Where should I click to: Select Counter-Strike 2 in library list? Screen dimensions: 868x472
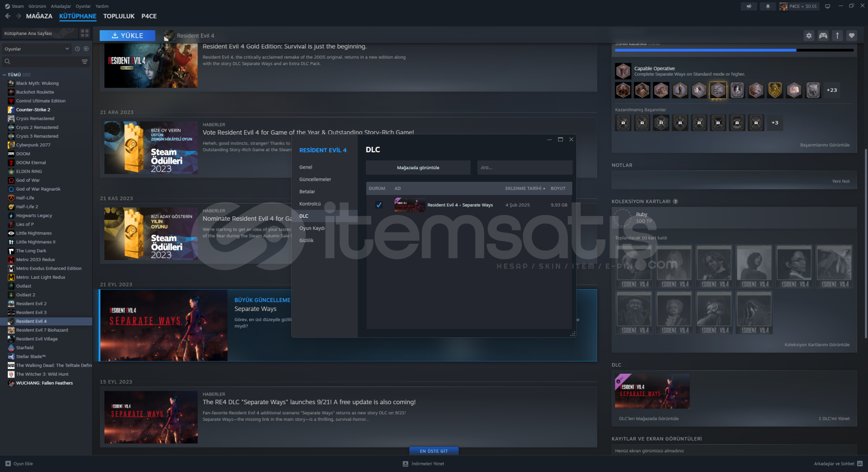point(33,110)
